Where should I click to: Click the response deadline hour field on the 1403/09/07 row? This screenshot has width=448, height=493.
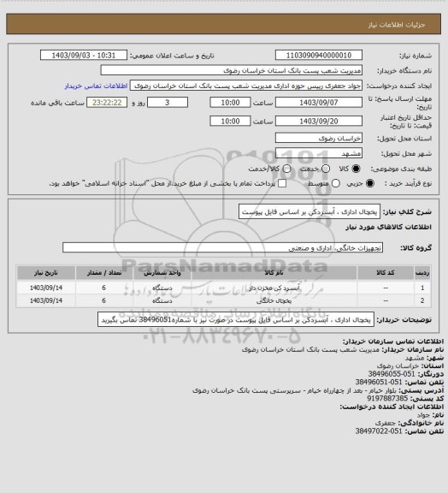(230, 103)
